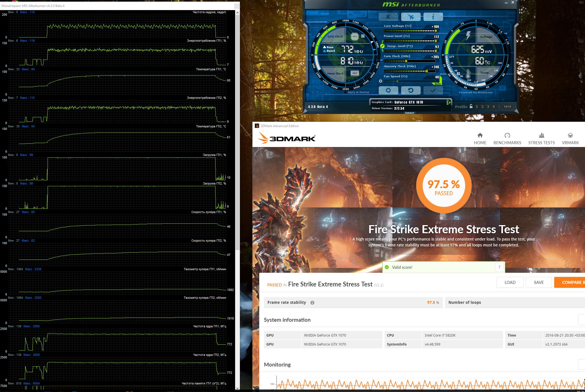Image resolution: width=585 pixels, height=392 pixels.
Task: Open the STRESS TESTS tab in 3DMark
Action: (541, 139)
